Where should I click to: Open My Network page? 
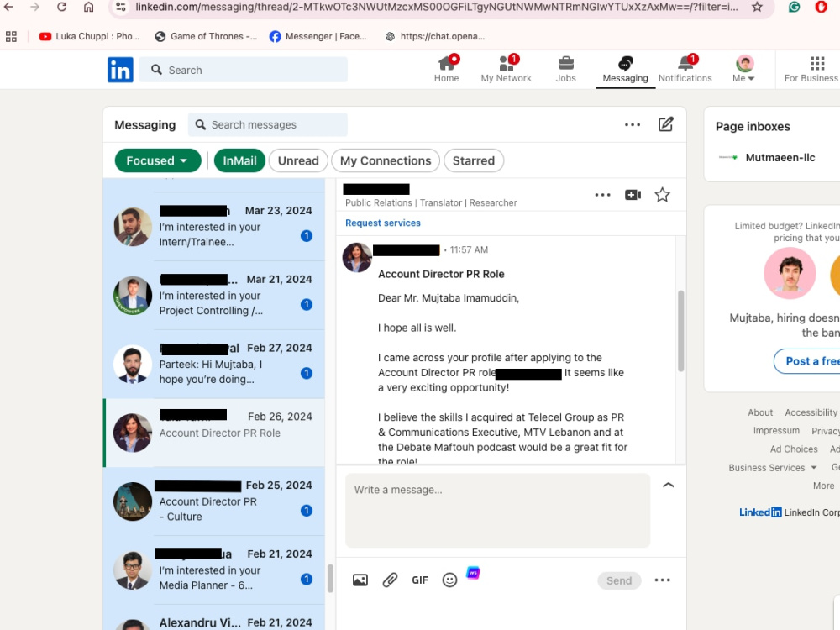click(x=506, y=70)
